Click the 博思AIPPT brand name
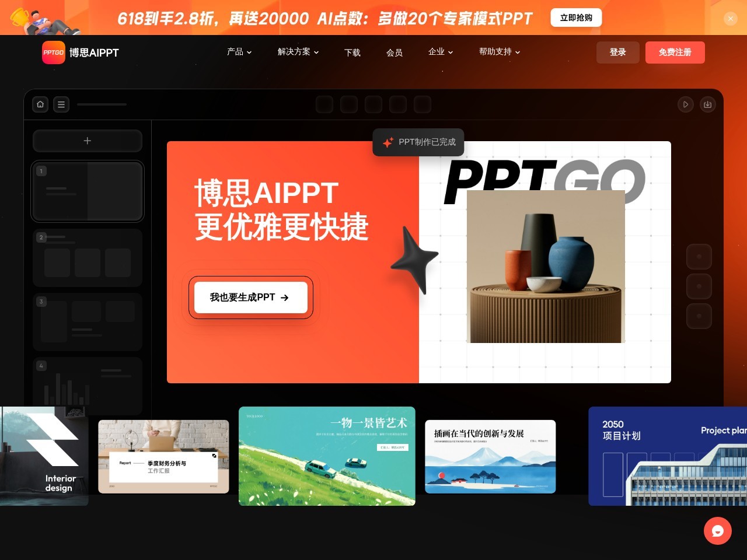 tap(94, 52)
